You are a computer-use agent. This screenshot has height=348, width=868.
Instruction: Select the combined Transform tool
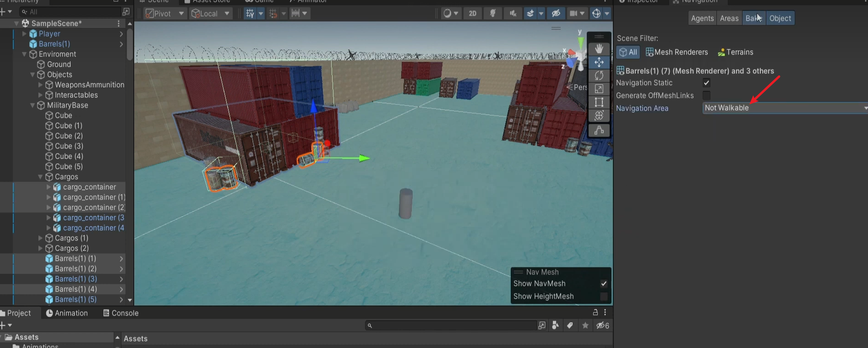click(599, 115)
